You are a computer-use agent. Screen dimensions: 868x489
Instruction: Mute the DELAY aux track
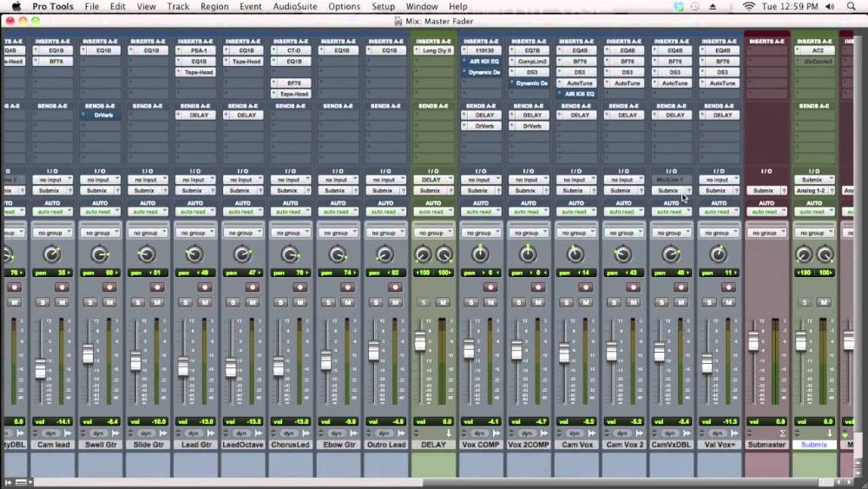pos(443,301)
